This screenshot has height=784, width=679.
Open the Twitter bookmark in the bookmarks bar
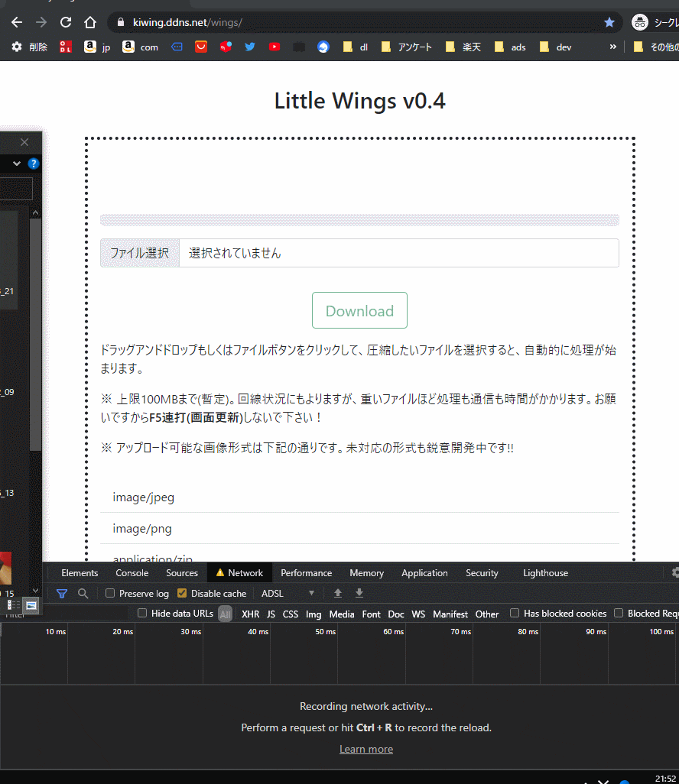(249, 47)
